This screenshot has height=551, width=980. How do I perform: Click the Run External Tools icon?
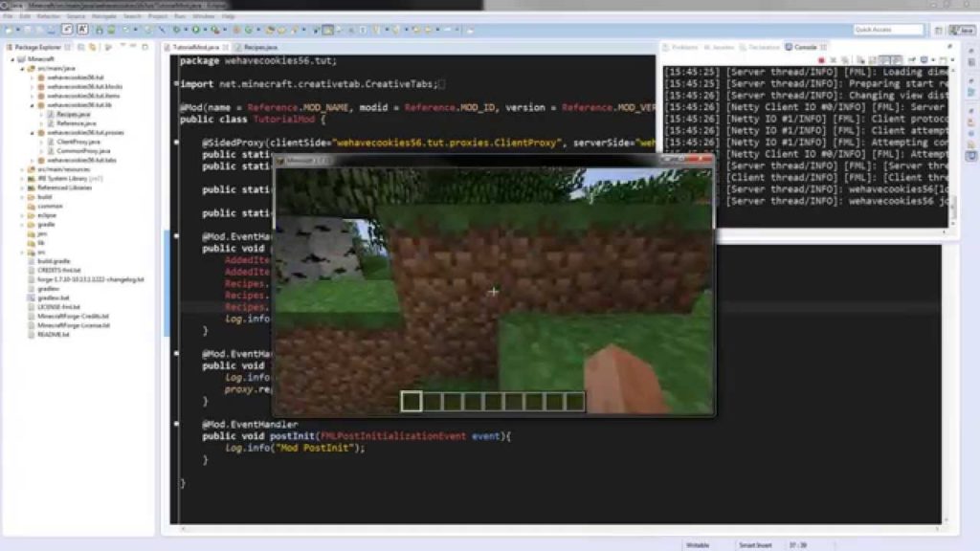coord(215,30)
